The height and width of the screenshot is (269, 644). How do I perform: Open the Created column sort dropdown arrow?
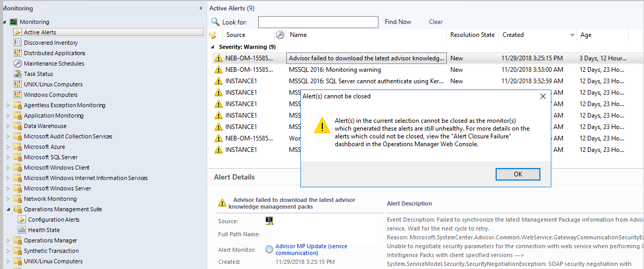[x=572, y=35]
